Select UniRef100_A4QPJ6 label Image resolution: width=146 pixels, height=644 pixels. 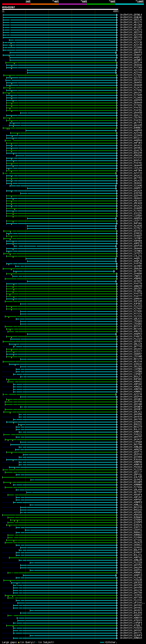131,261
